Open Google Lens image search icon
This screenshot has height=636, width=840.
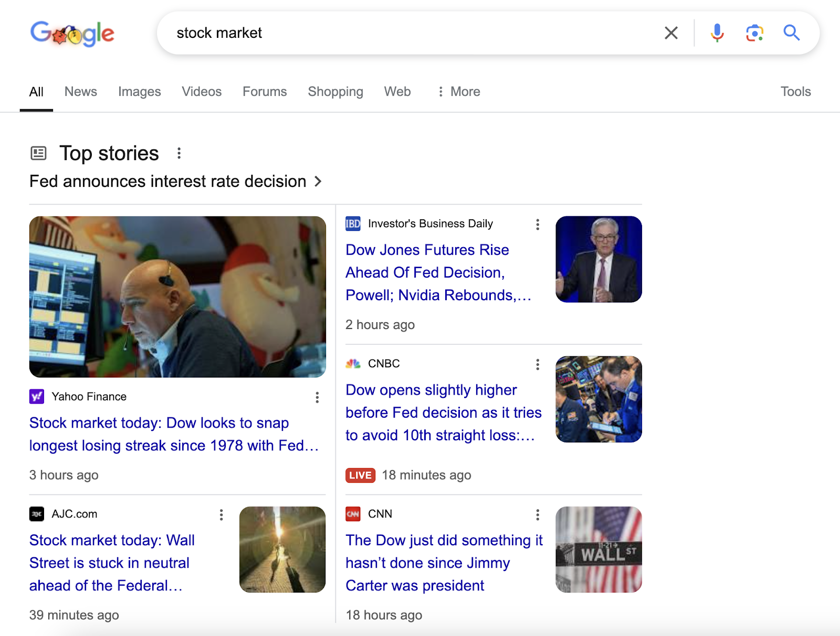[754, 33]
